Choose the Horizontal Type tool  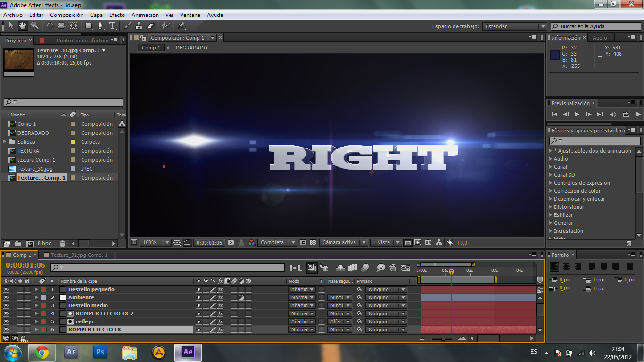112,26
